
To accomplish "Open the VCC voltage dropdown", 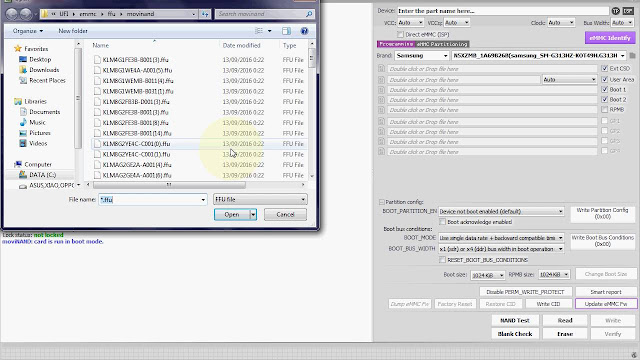I will [x=410, y=23].
